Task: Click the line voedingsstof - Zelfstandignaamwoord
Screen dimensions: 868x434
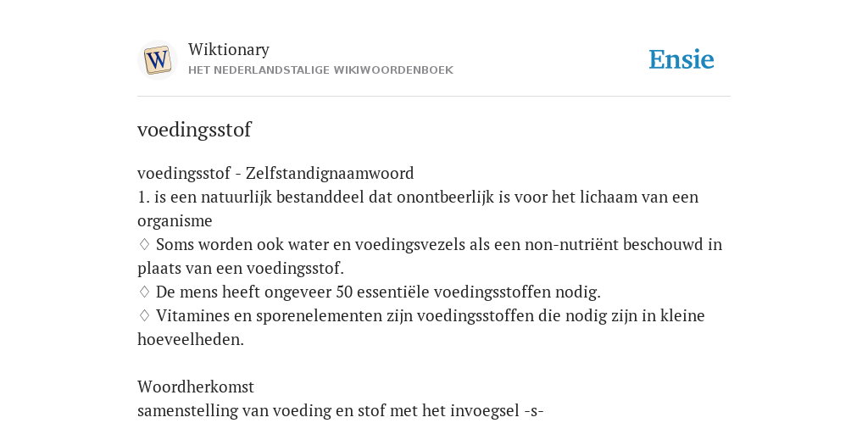Action: click(x=275, y=173)
